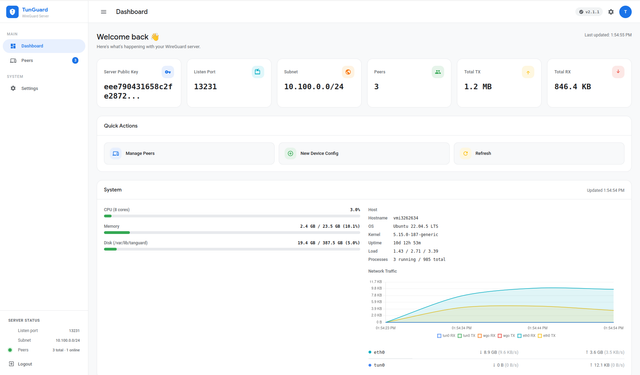Click the Refresh quick action
The image size is (640, 375).
tap(539, 153)
